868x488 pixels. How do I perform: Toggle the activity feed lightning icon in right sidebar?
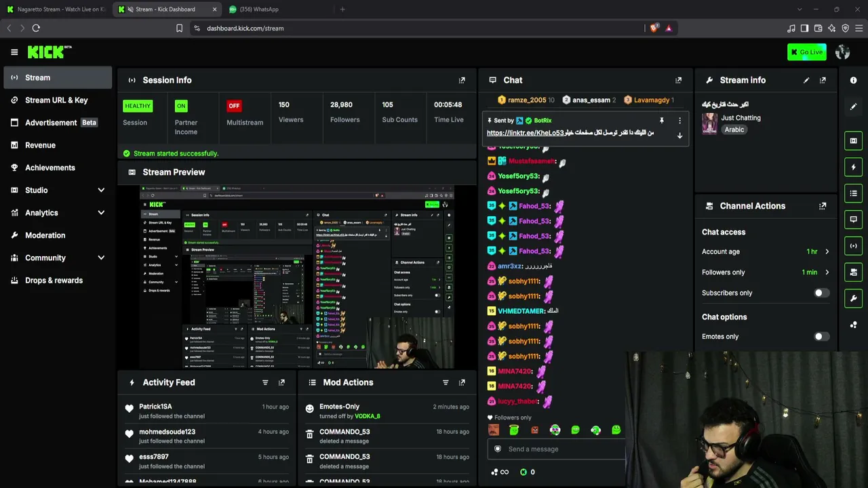(853, 167)
